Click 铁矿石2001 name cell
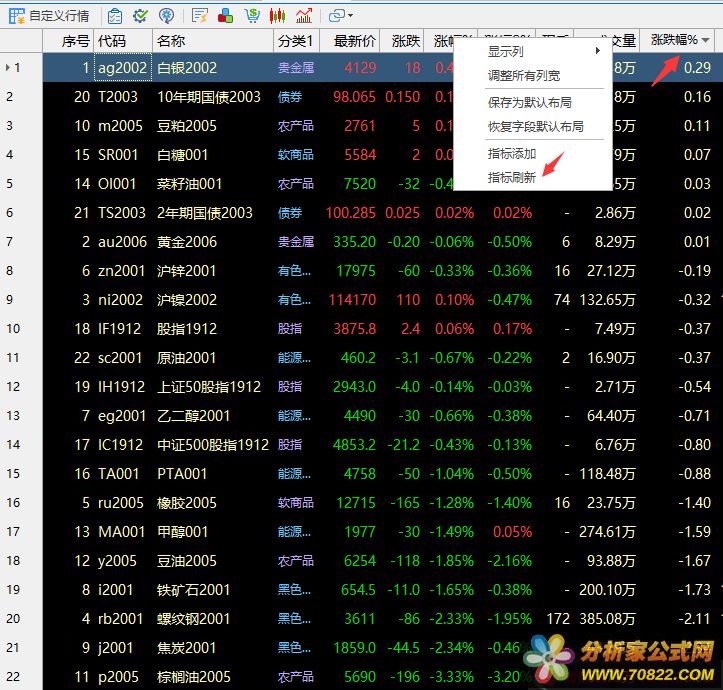723x690 pixels. click(x=193, y=590)
